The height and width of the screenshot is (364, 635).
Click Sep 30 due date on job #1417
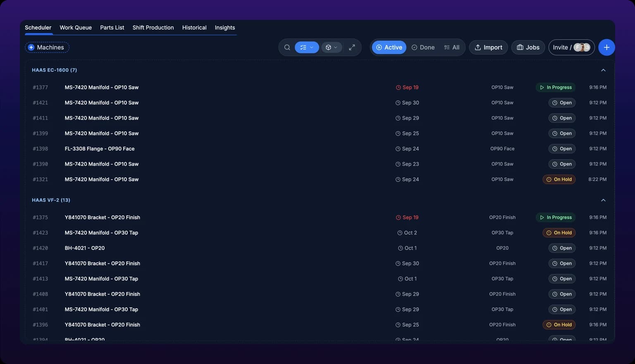[x=407, y=263]
